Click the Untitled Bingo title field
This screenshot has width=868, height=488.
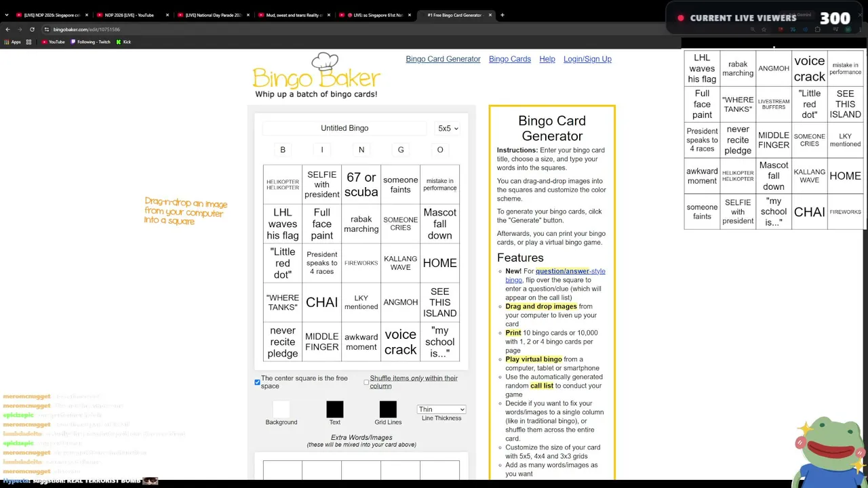click(x=344, y=128)
